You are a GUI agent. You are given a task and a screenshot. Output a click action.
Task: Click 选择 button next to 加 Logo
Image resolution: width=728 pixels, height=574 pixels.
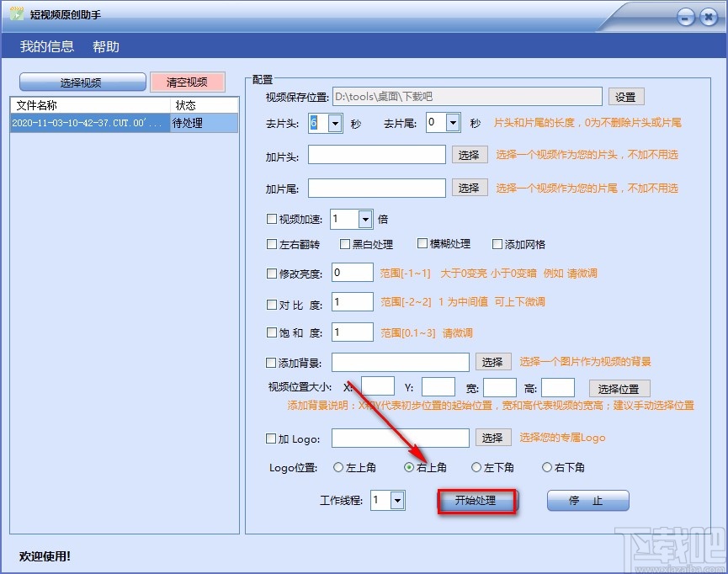(x=493, y=438)
